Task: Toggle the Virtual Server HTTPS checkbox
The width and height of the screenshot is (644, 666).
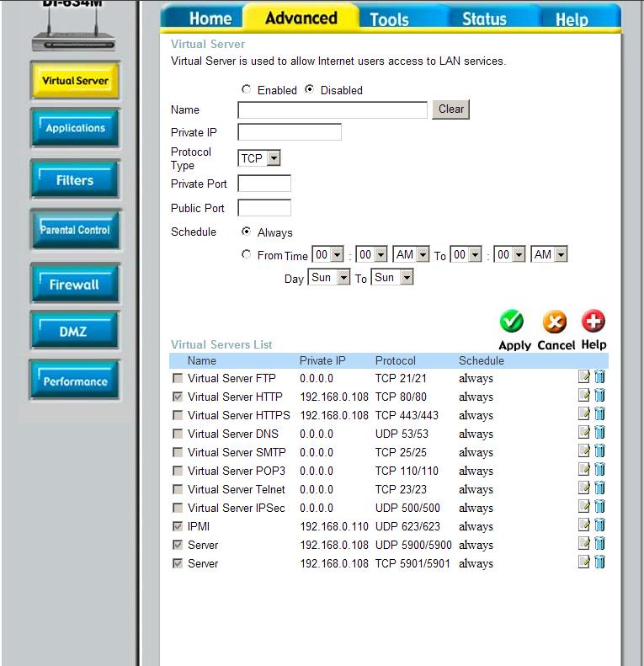Action: (178, 415)
